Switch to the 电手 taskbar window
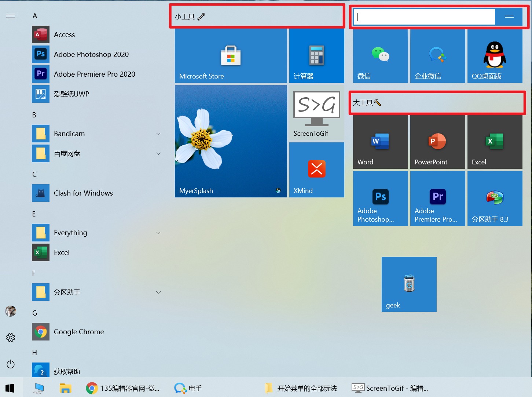 (x=188, y=388)
